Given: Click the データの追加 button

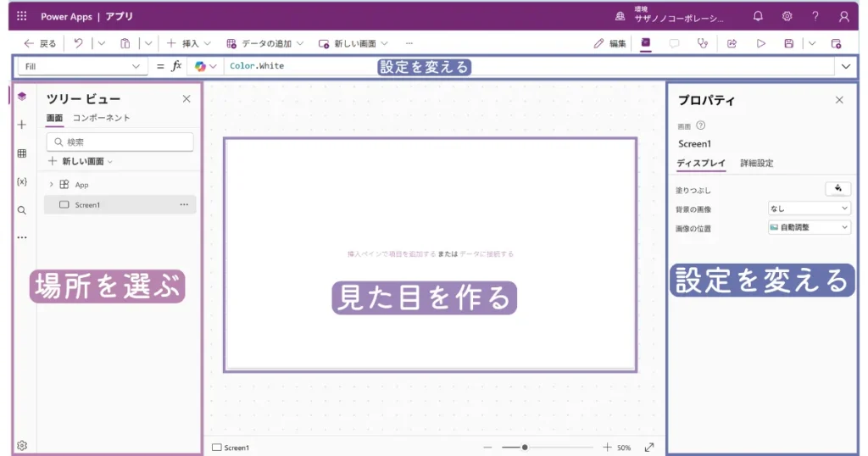Looking at the screenshot, I should pyautogui.click(x=264, y=43).
